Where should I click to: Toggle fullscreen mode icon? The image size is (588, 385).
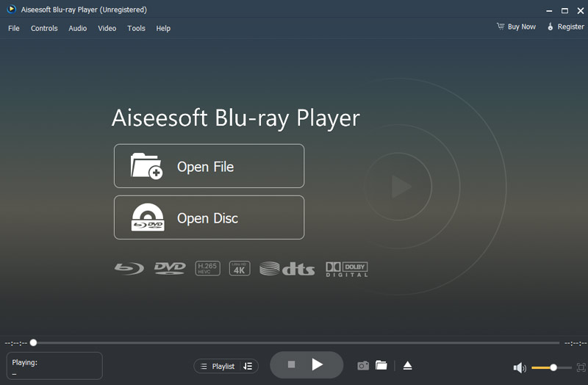(x=581, y=367)
